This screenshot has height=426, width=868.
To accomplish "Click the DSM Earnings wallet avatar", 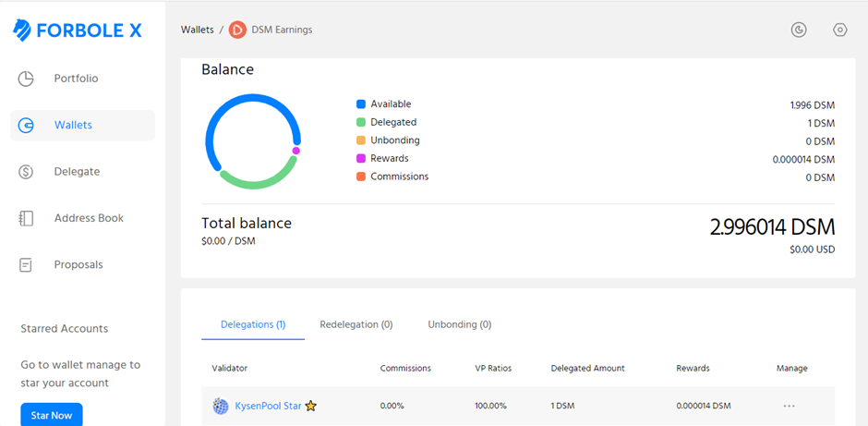I will pos(237,30).
